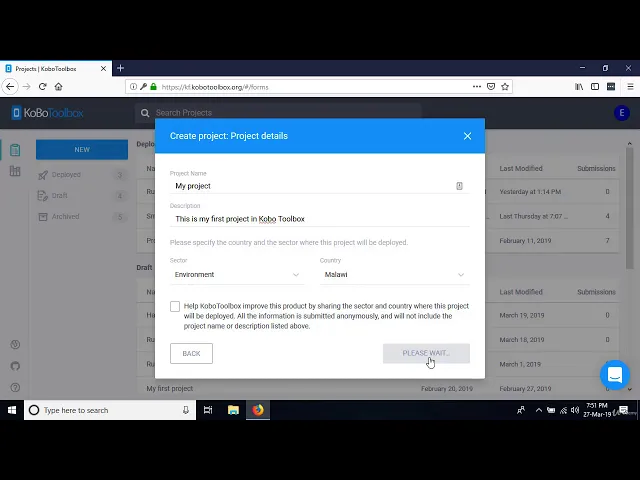The image size is (640, 480).
Task: Open the Firefox Library icon
Action: point(579,87)
